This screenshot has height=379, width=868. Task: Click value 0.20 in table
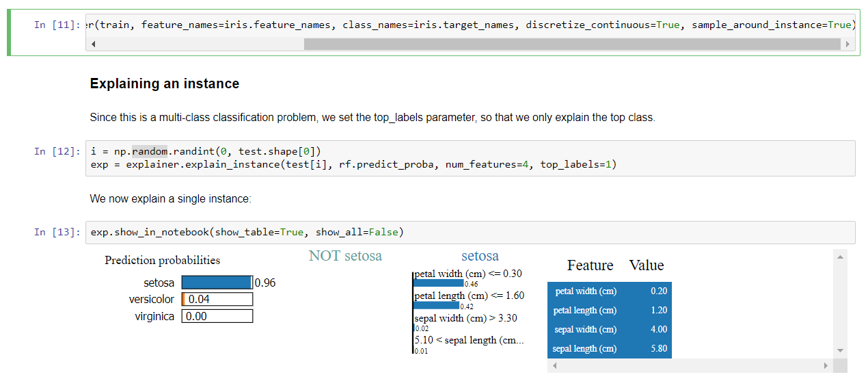659,291
